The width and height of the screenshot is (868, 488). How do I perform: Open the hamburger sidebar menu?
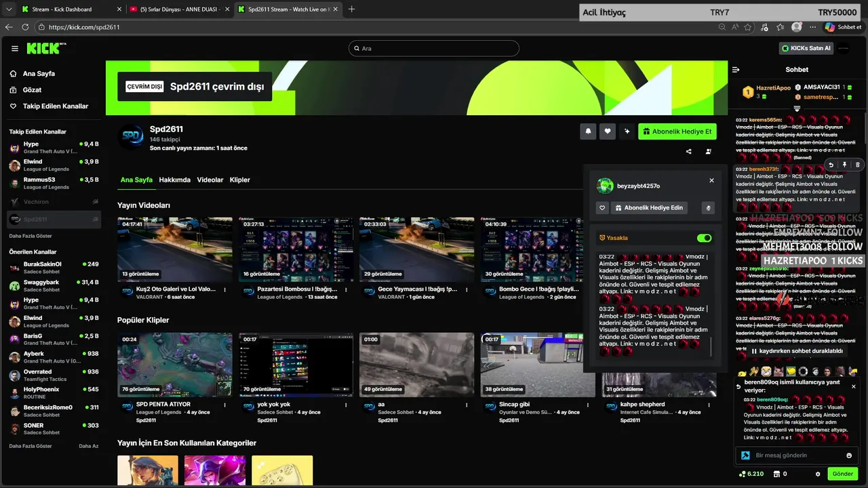[14, 49]
